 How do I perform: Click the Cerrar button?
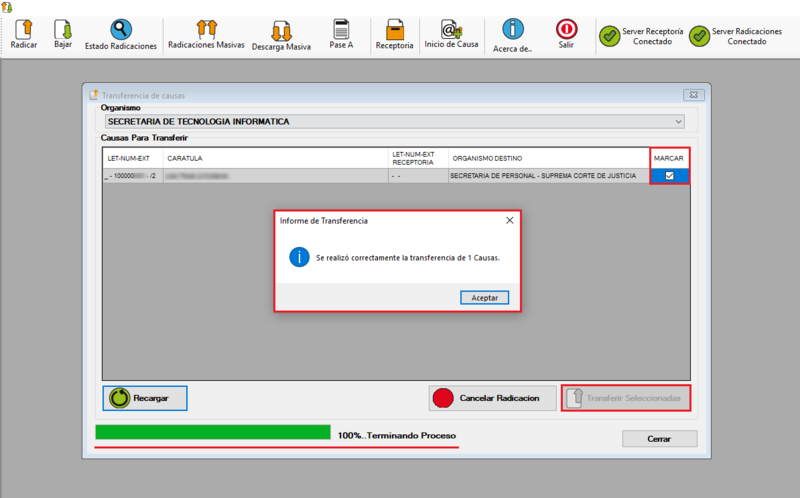(x=659, y=439)
